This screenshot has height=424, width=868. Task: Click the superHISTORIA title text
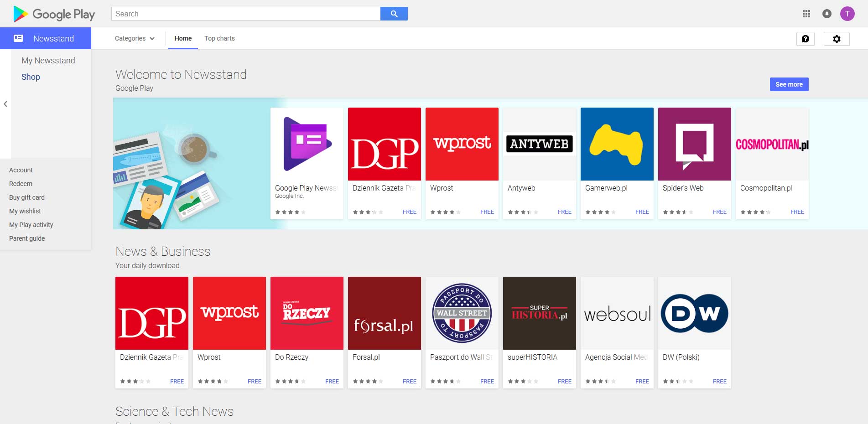pyautogui.click(x=532, y=357)
